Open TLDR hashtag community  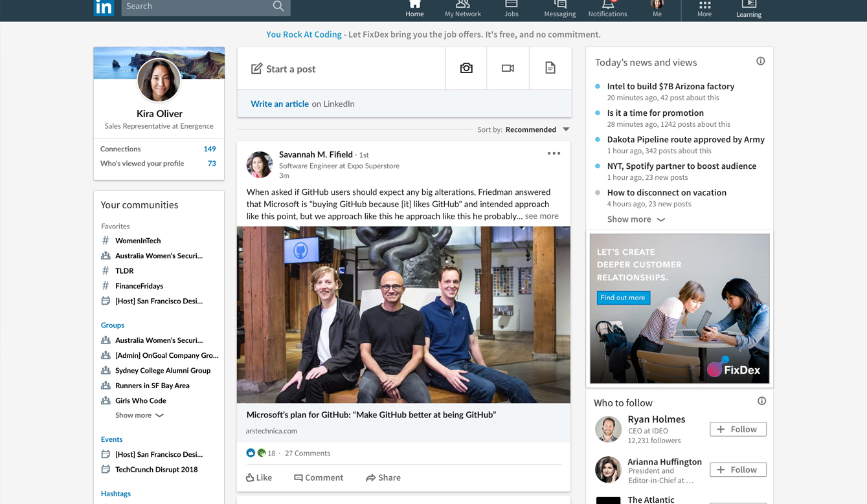pyautogui.click(x=124, y=271)
